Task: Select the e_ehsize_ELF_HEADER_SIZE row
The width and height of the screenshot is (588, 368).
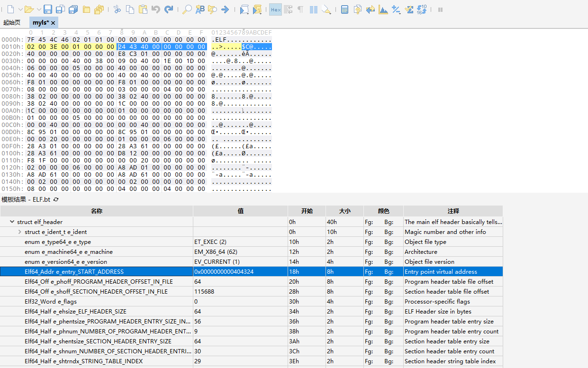Action: 252,311
